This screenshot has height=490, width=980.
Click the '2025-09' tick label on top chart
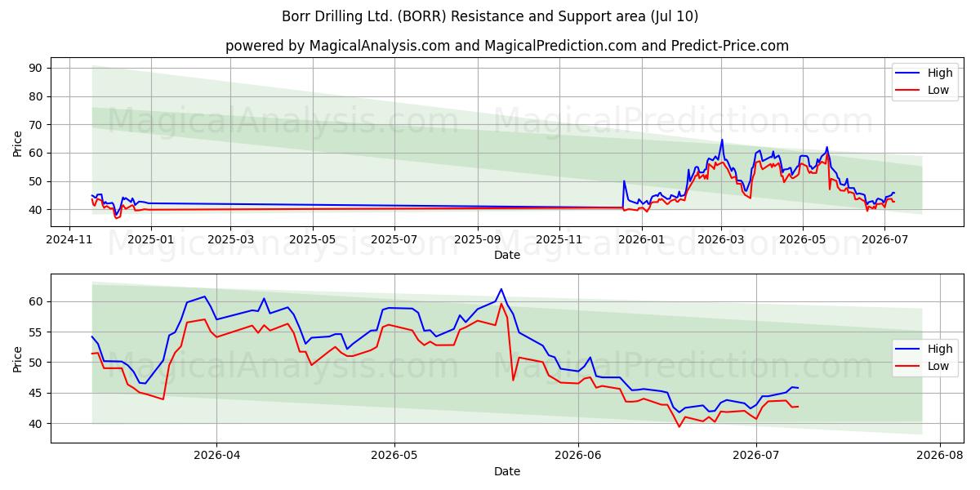[x=478, y=239]
